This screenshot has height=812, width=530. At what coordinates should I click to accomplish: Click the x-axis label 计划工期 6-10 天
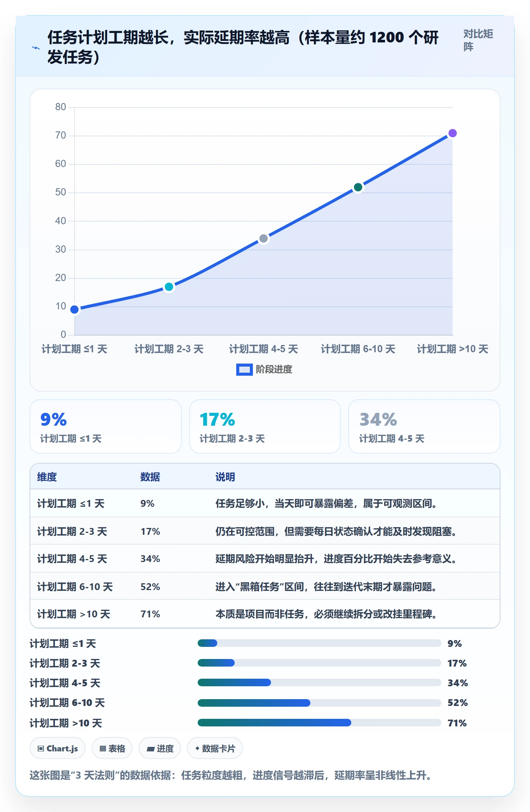(x=358, y=349)
